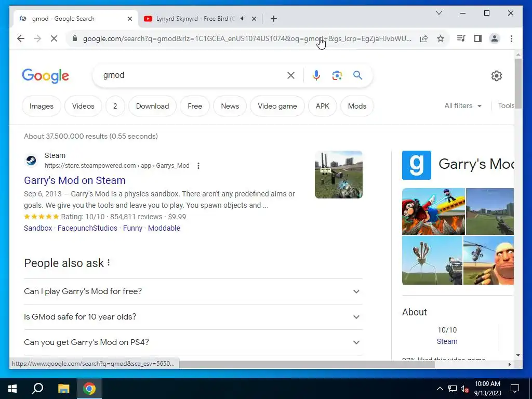Select the Images filter chip
The width and height of the screenshot is (532, 399).
tap(42, 106)
